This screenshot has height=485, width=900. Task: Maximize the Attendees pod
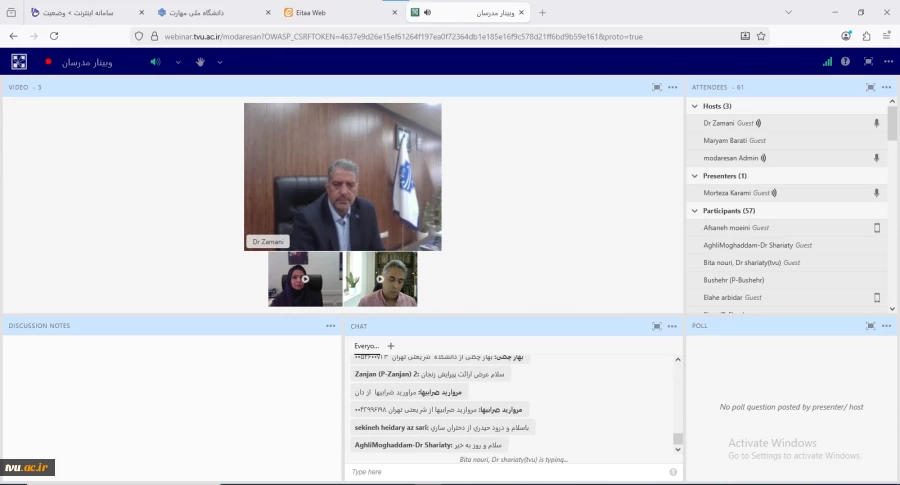(871, 87)
